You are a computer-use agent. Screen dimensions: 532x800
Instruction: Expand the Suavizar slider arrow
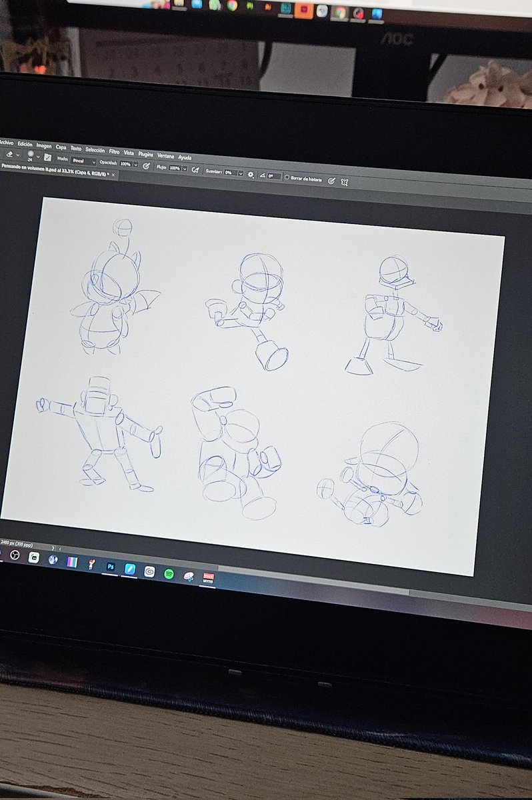241,173
